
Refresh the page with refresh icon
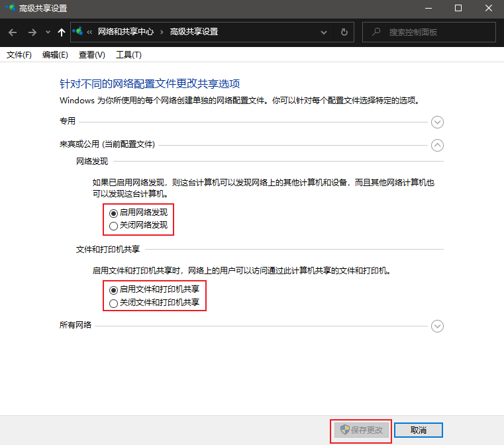click(344, 32)
